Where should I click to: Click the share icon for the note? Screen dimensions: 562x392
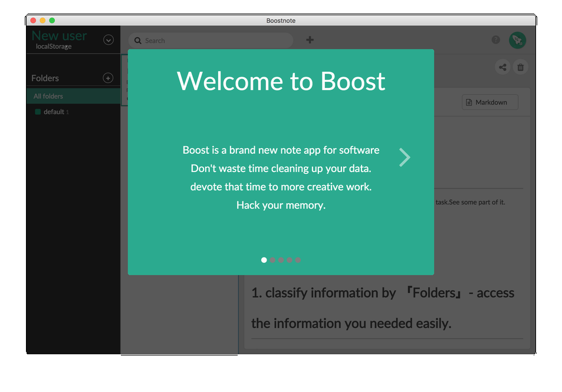coord(502,67)
